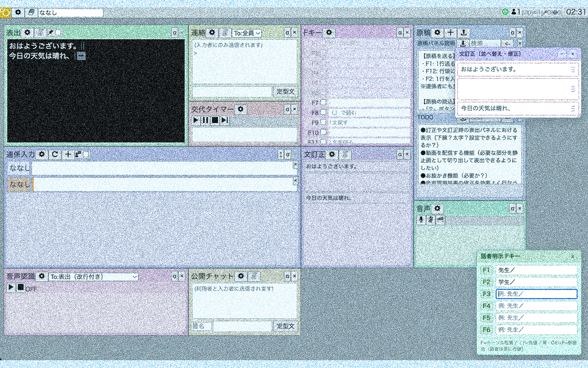Click alpha transparency button in 表出 panel
Viewport: 588px width, 368px height.
coord(175,33)
